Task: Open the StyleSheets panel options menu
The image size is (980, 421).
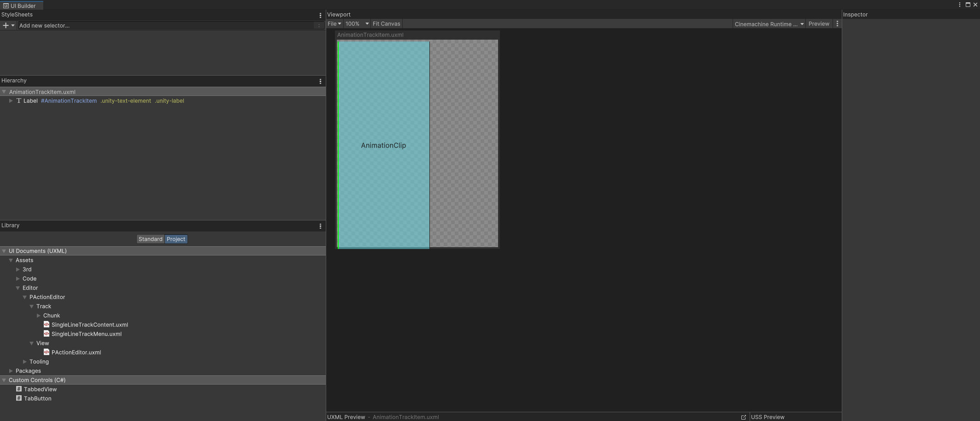Action: pyautogui.click(x=320, y=15)
